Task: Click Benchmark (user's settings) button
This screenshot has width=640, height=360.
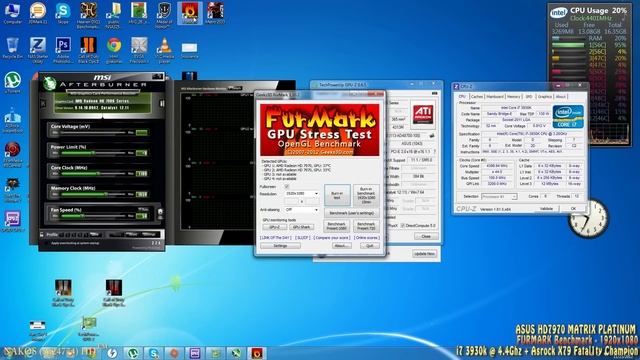Action: pos(352,213)
